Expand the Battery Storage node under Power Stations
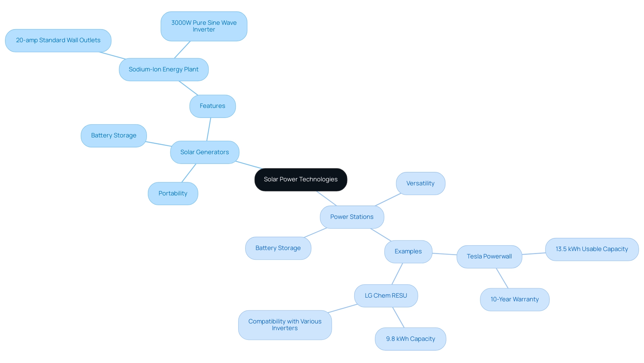This screenshot has height=363, width=644. coord(277,247)
